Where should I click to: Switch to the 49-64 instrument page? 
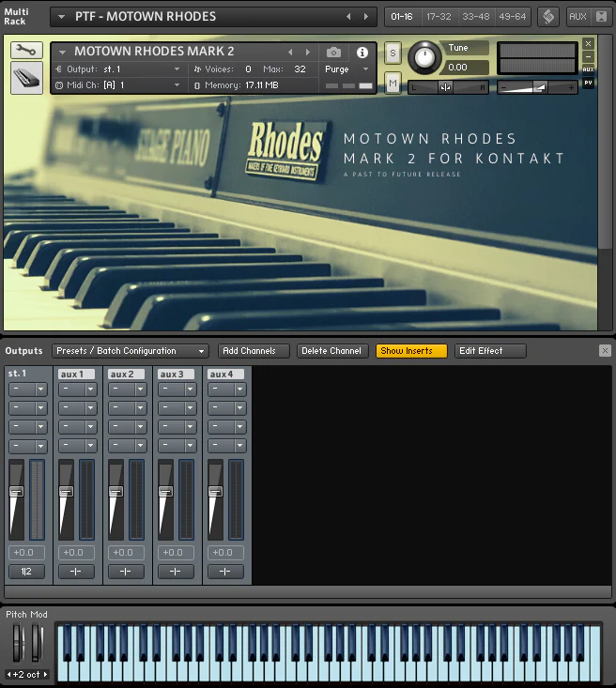pyautogui.click(x=513, y=17)
